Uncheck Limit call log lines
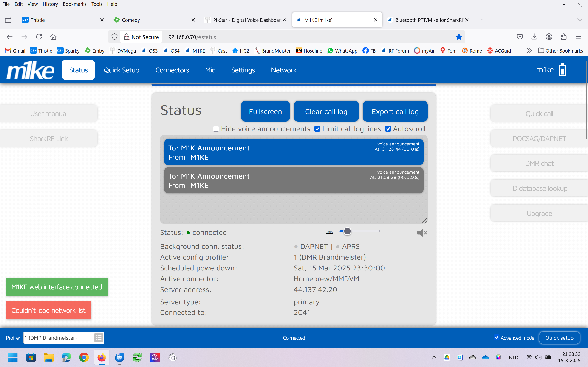588x367 pixels. tap(317, 129)
